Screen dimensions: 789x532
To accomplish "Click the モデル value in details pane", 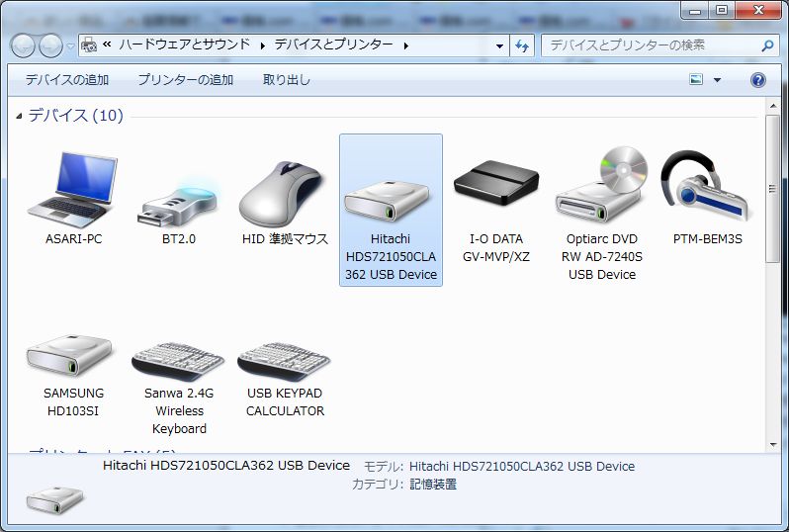I will click(522, 467).
